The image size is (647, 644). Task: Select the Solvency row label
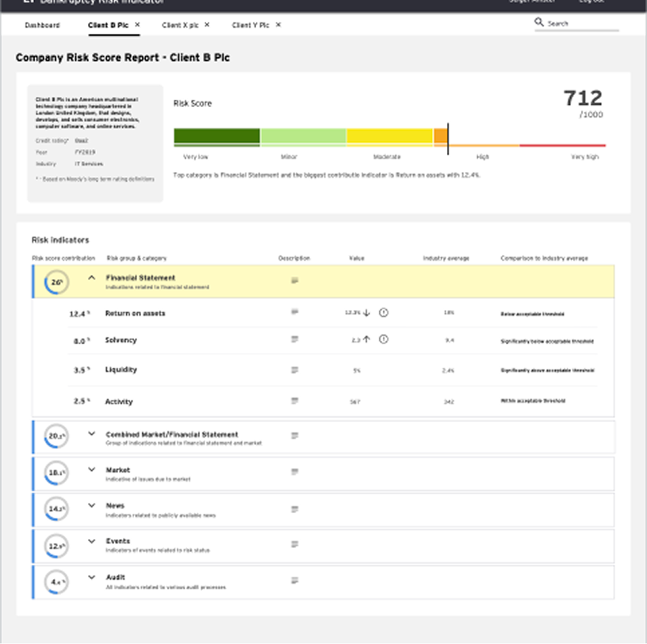121,340
